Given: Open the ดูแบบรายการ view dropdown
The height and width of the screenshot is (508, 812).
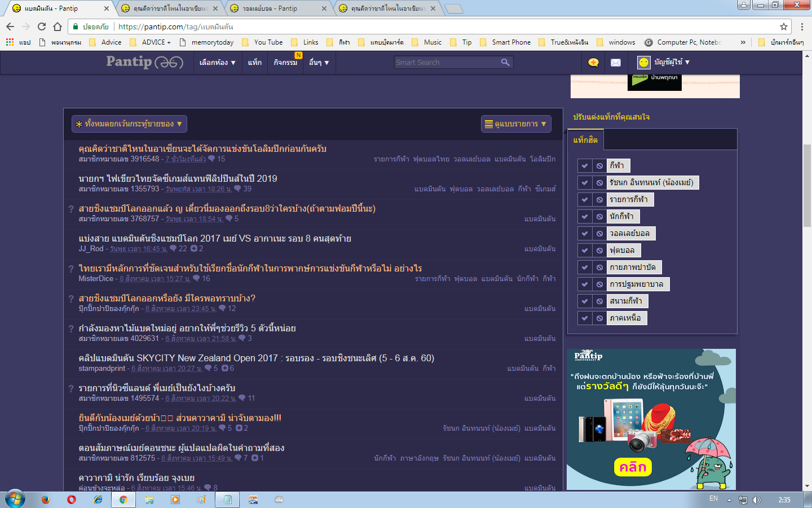Looking at the screenshot, I should tap(516, 124).
